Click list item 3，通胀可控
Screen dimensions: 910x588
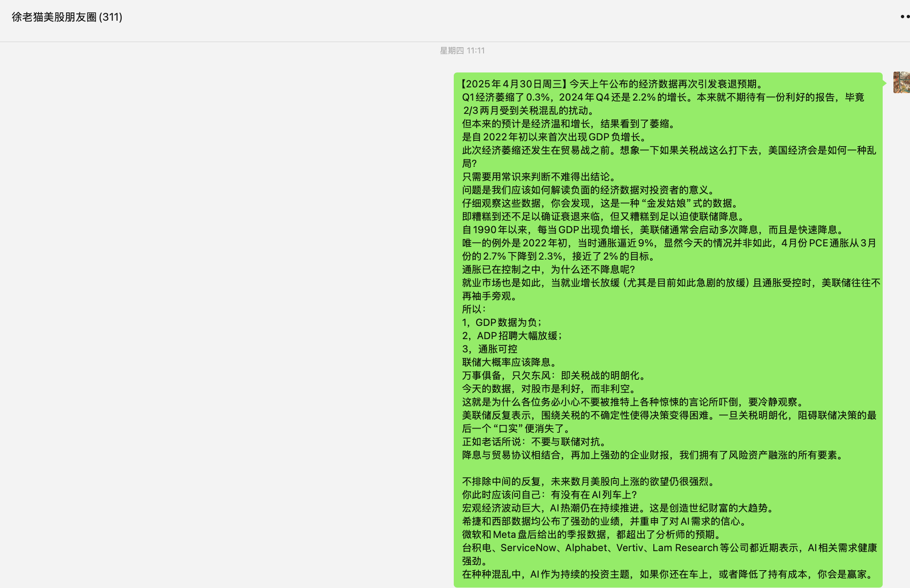pyautogui.click(x=490, y=349)
